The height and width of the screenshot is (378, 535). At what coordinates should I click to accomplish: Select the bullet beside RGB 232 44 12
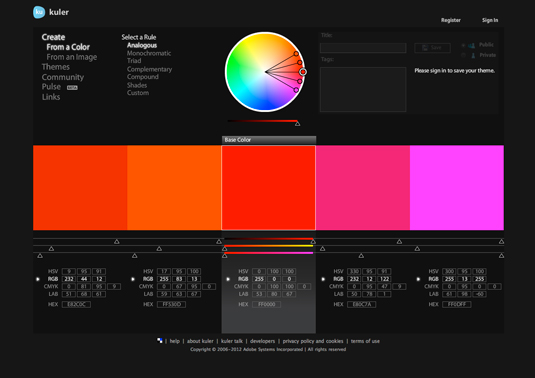pos(38,279)
